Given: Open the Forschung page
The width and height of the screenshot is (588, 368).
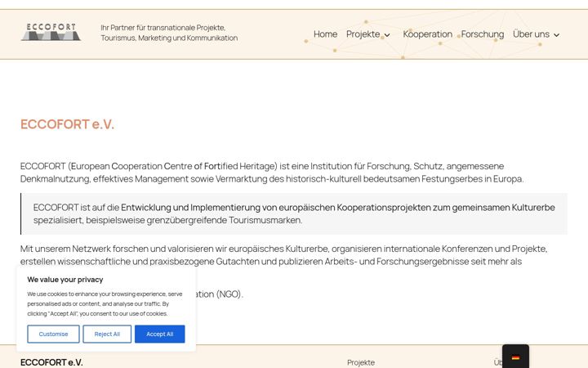Looking at the screenshot, I should point(483,34).
